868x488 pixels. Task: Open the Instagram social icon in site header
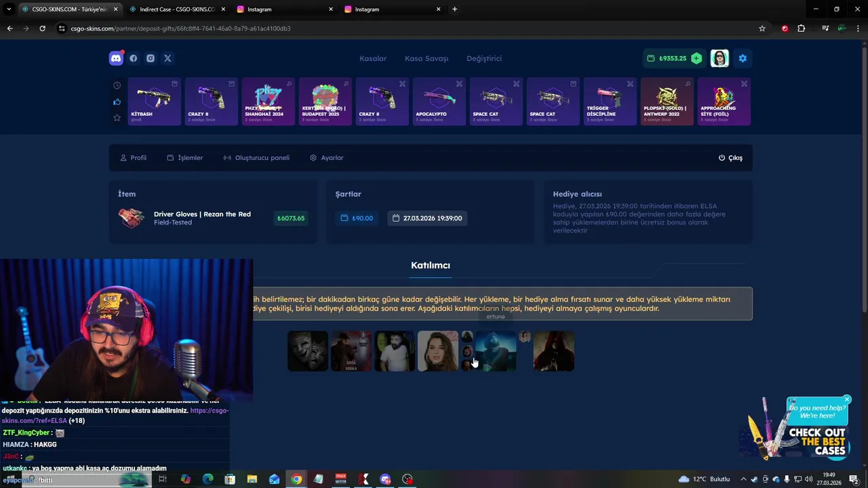click(x=151, y=58)
